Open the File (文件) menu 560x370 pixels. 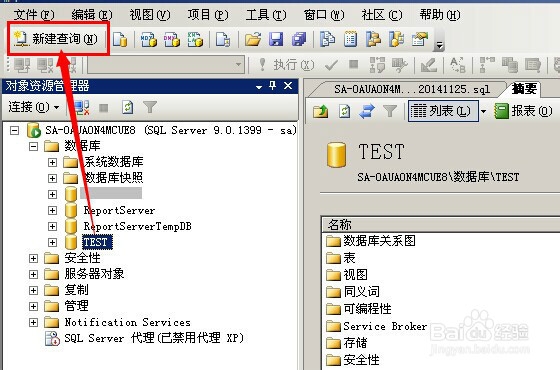(x=34, y=15)
